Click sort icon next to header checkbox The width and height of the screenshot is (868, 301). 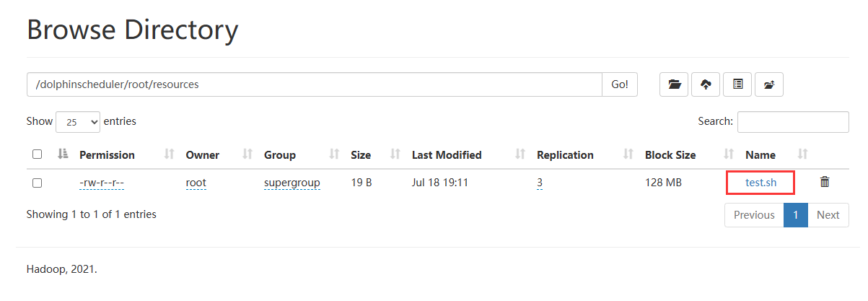coord(62,154)
